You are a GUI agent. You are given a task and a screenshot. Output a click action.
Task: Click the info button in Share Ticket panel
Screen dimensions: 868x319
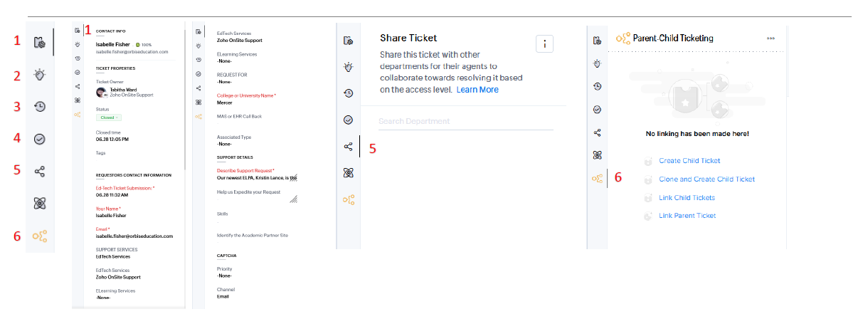(544, 44)
